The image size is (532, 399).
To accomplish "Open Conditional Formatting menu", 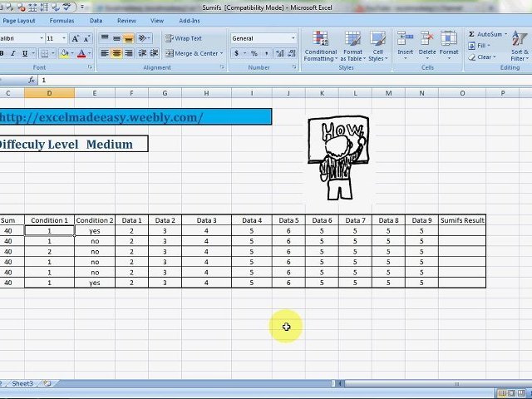I will click(x=321, y=47).
